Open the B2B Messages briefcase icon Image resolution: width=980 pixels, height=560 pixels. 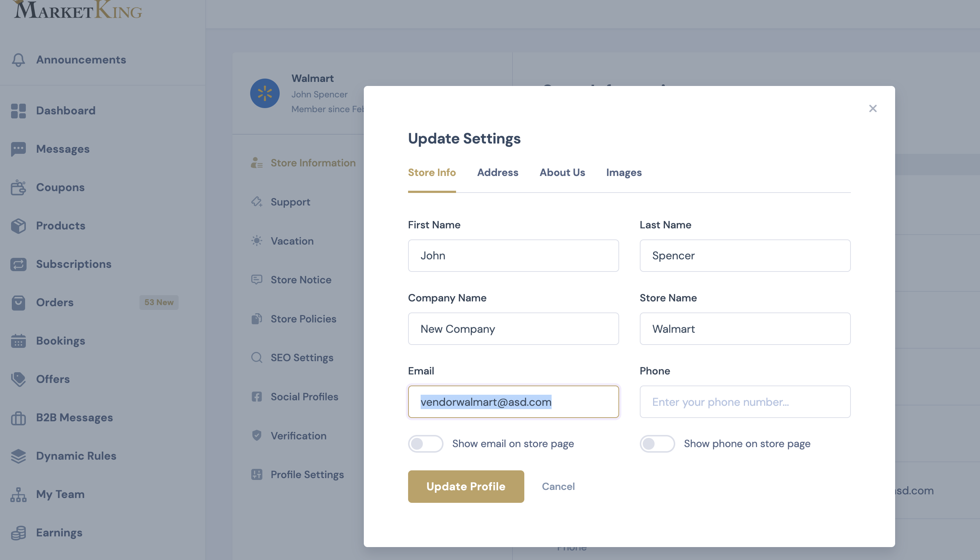[x=18, y=418]
